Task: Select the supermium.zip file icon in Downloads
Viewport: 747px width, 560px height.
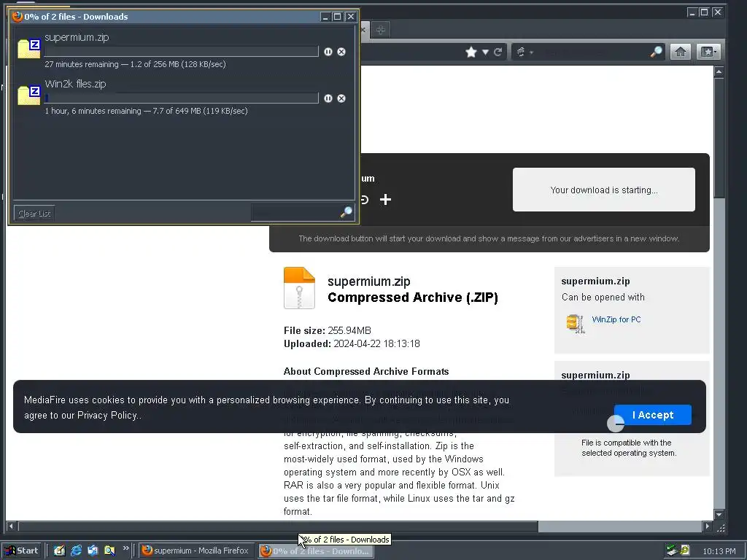Action: [29, 48]
